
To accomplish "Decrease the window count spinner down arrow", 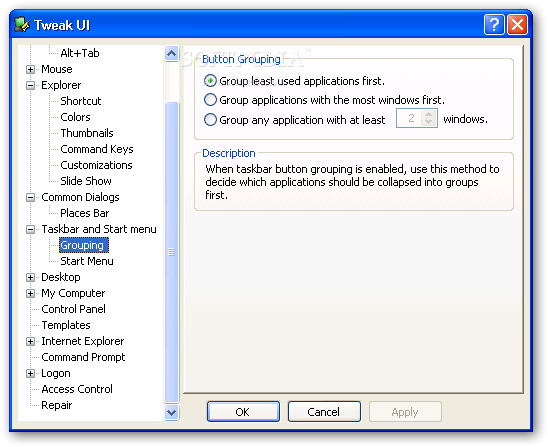I will click(429, 122).
